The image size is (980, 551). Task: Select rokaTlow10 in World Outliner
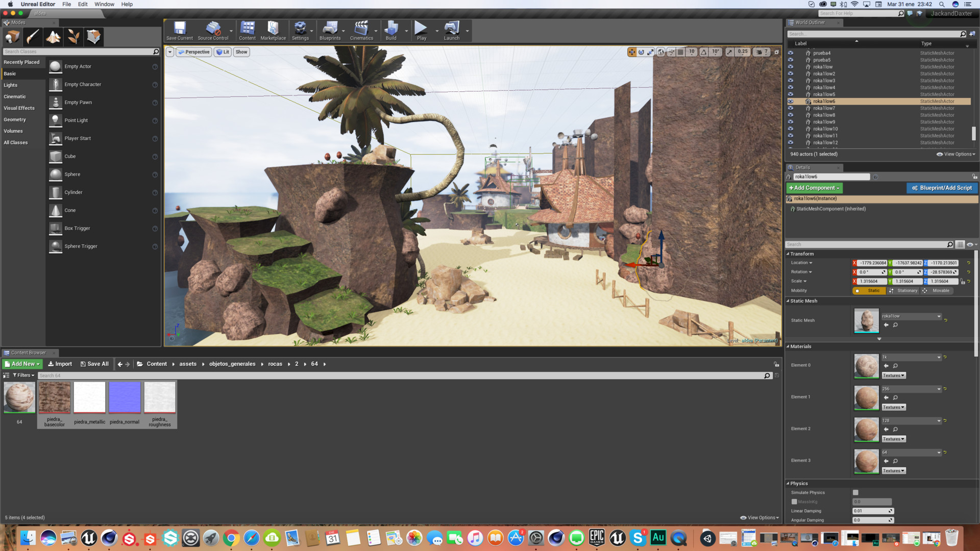pos(825,129)
